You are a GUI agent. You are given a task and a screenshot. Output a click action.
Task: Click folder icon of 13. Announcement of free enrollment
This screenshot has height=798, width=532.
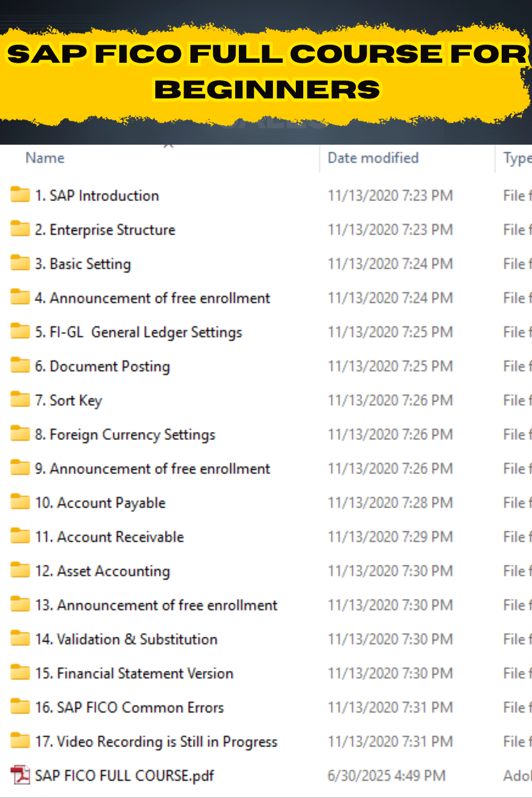20,604
